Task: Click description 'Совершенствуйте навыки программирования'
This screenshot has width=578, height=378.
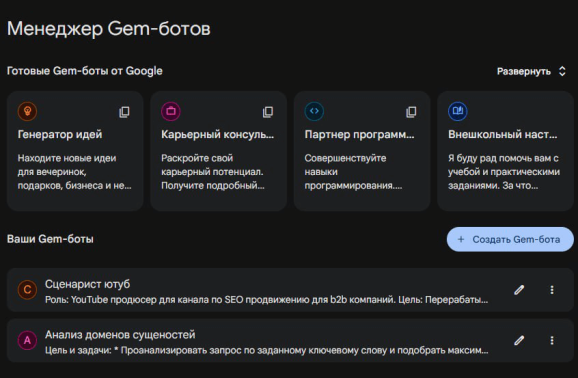Action: (353, 171)
